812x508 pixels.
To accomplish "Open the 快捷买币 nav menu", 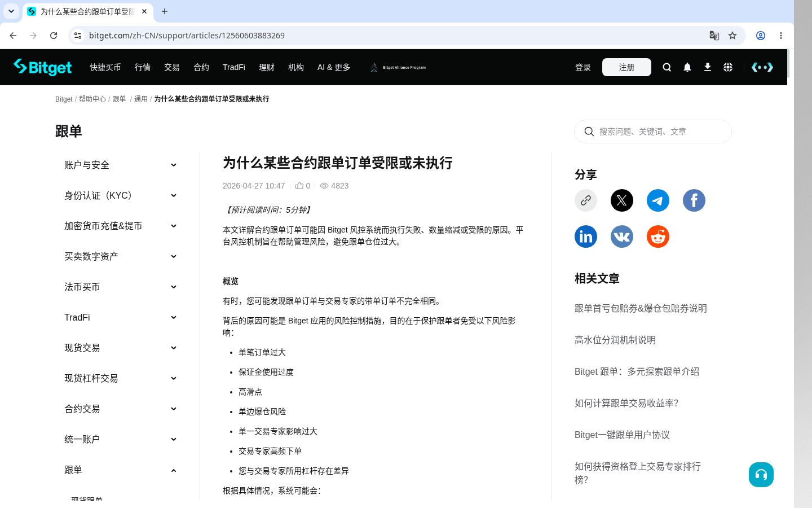I will pyautogui.click(x=105, y=67).
